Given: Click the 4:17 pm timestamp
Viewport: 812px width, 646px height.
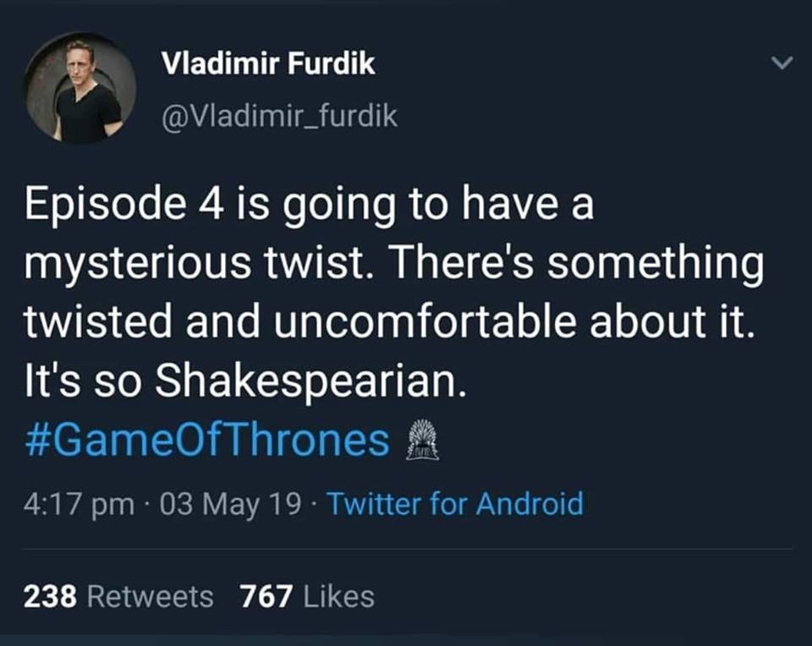Looking at the screenshot, I should click(79, 504).
